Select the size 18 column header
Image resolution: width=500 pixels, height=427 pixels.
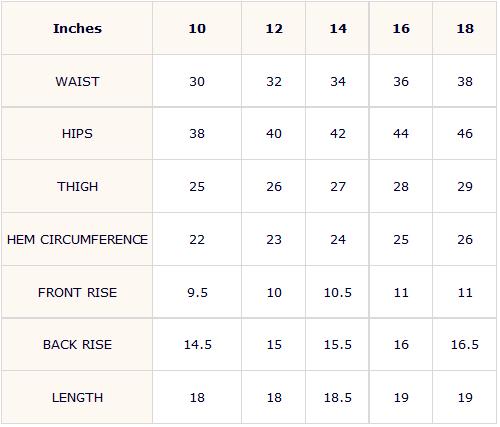(x=465, y=29)
